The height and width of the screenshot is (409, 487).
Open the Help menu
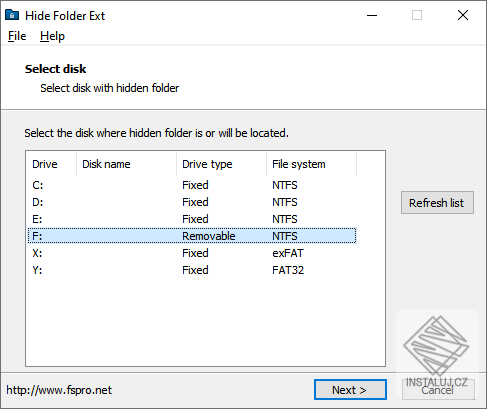click(x=52, y=36)
